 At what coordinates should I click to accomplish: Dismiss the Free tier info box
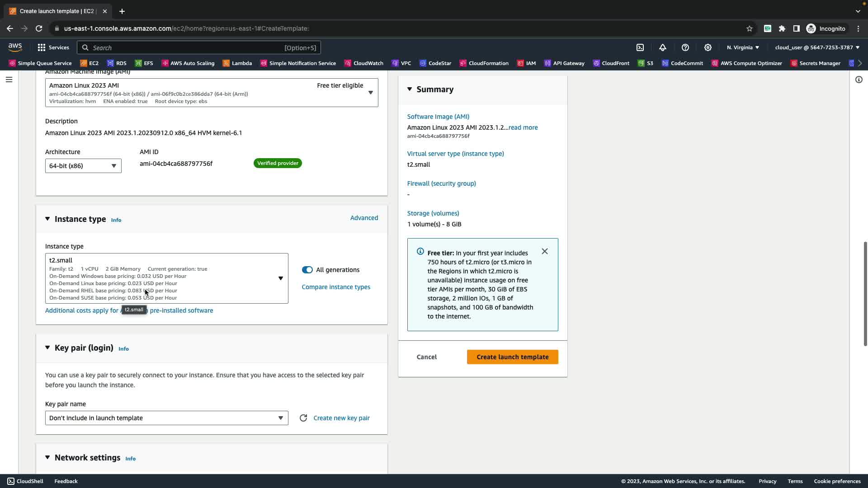tap(545, 251)
